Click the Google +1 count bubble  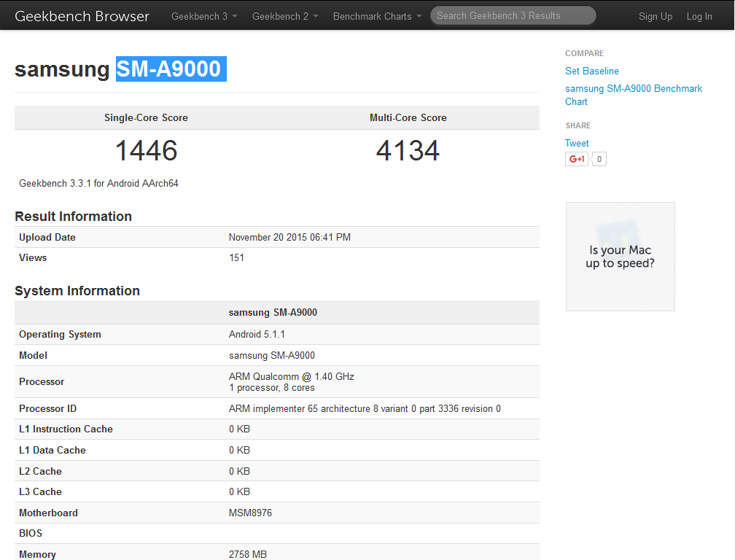[x=599, y=159]
